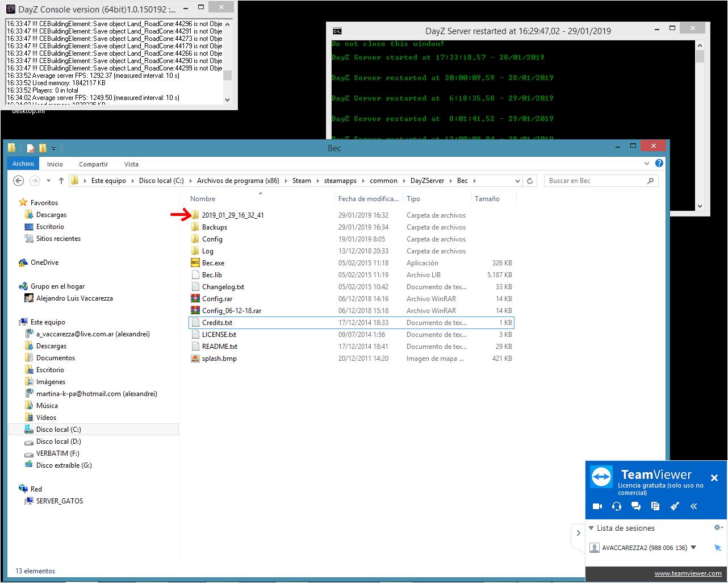Open dropdown next to AVACCAREZZA2 session
Viewport: 728px width, 583px height.
click(x=693, y=548)
